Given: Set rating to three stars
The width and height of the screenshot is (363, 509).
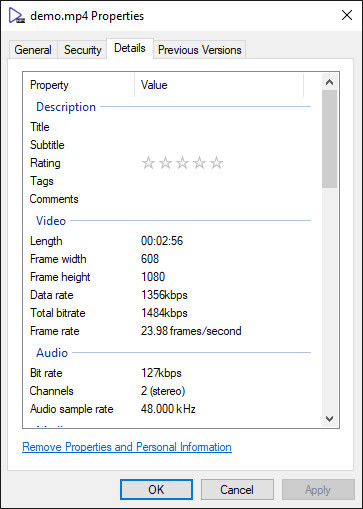Looking at the screenshot, I should [182, 163].
